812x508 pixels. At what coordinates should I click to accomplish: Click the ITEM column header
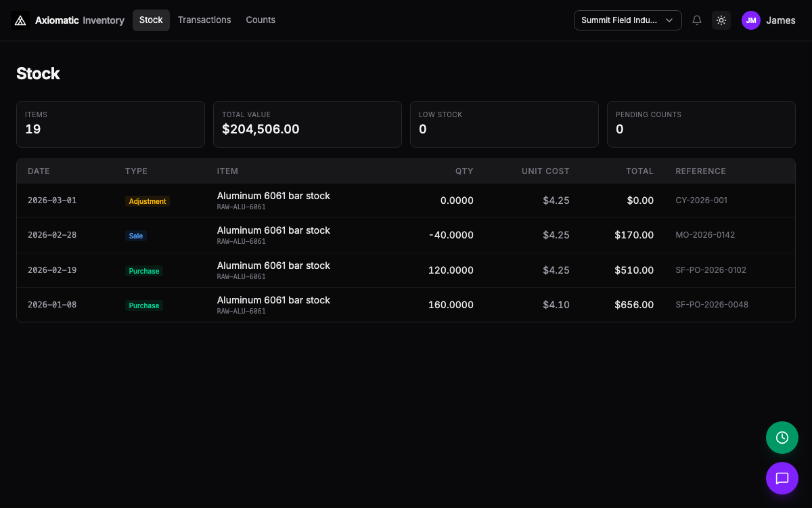click(x=227, y=171)
